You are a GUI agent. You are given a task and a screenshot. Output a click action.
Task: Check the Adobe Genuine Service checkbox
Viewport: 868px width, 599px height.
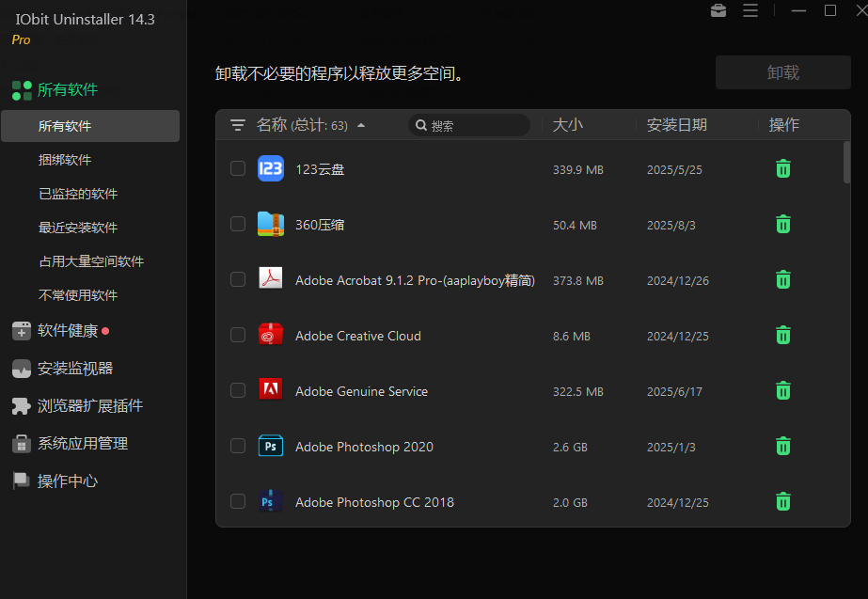point(238,389)
